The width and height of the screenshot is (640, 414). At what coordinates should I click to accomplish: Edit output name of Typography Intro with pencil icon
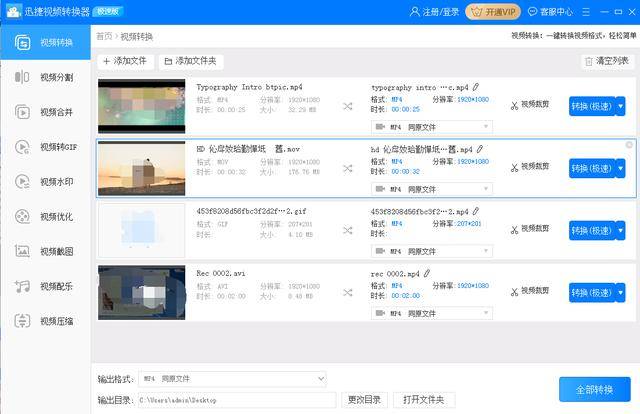click(476, 87)
